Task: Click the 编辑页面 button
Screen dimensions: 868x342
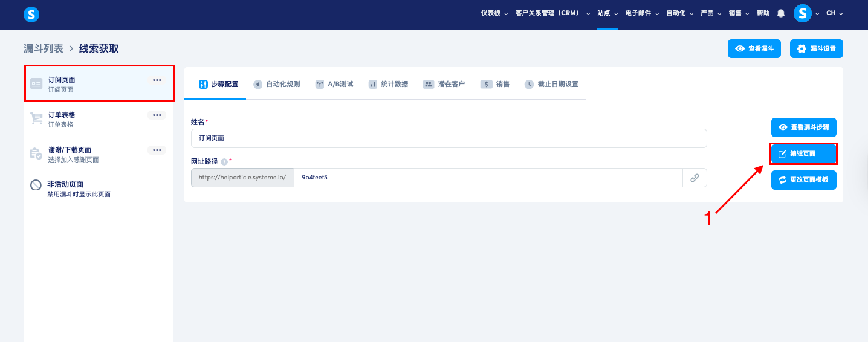Action: 804,154
